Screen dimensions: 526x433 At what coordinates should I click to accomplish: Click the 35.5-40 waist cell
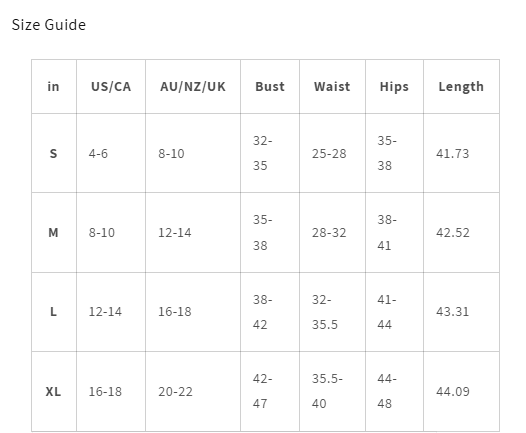tap(327, 391)
